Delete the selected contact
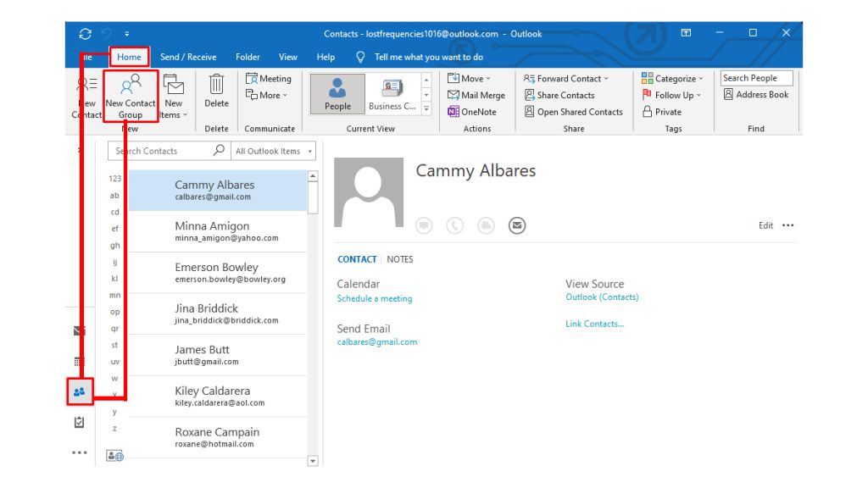 [216, 91]
